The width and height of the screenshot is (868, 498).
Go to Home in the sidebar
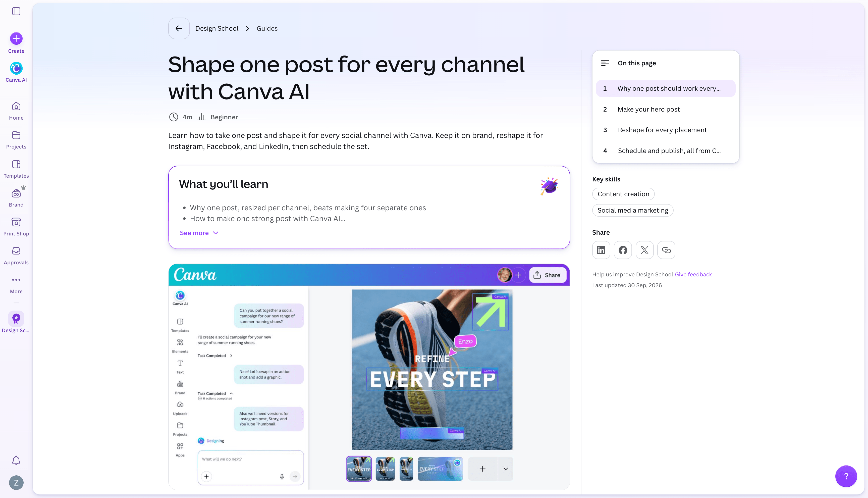16,111
